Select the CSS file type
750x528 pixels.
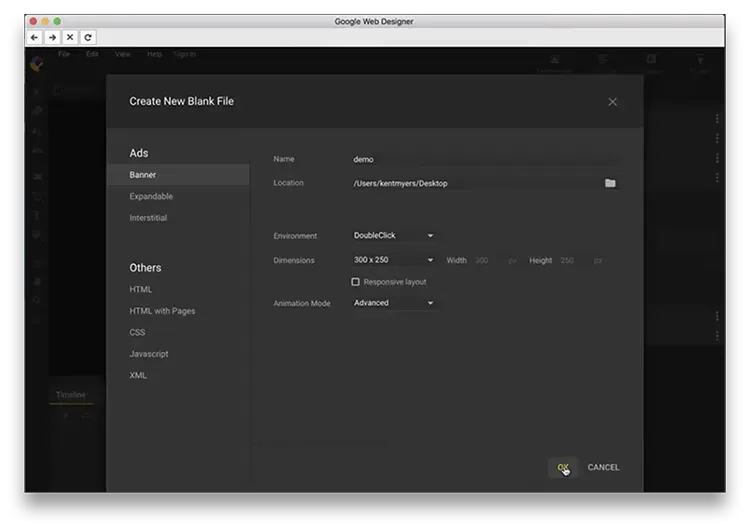pos(137,332)
